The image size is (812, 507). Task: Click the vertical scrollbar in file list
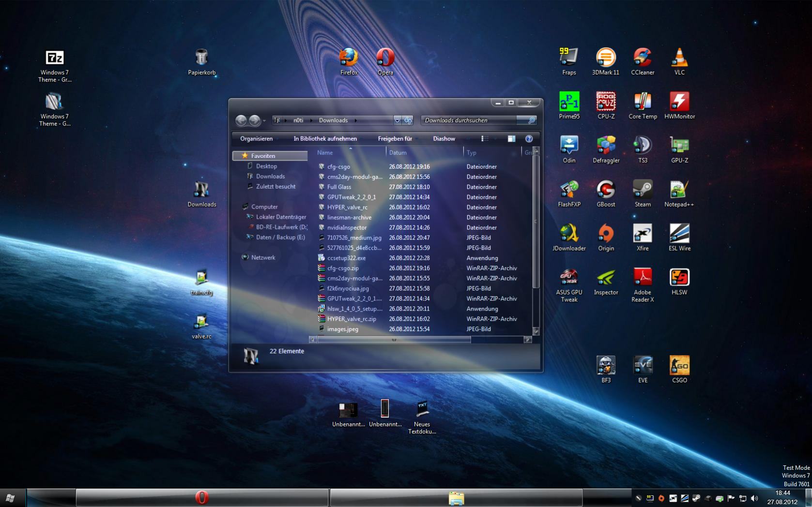point(536,222)
